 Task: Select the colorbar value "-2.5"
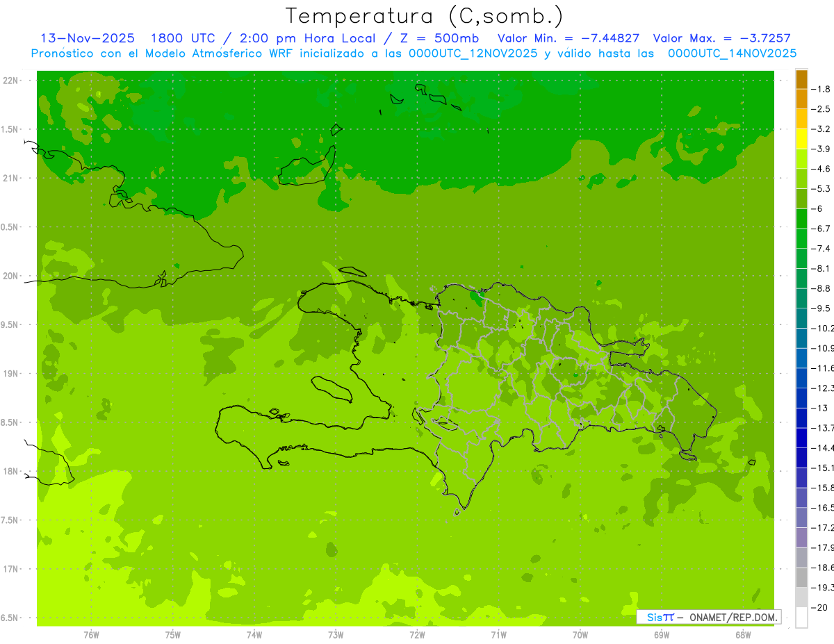(x=822, y=109)
